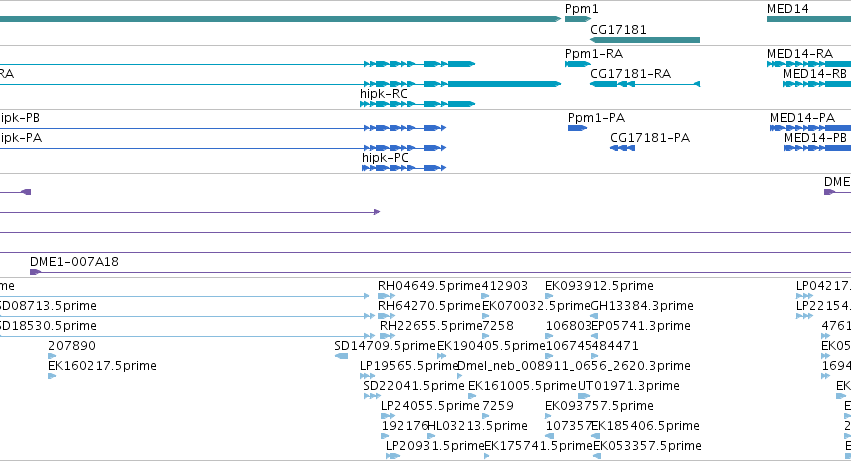This screenshot has height=461, width=851.
Task: Select the SD18530.5prime EST label
Action: pyautogui.click(x=47, y=326)
